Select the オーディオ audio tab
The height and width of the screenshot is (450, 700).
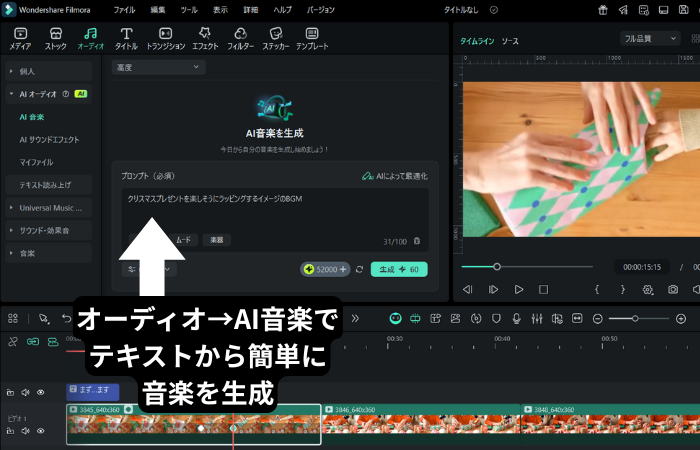tap(91, 38)
